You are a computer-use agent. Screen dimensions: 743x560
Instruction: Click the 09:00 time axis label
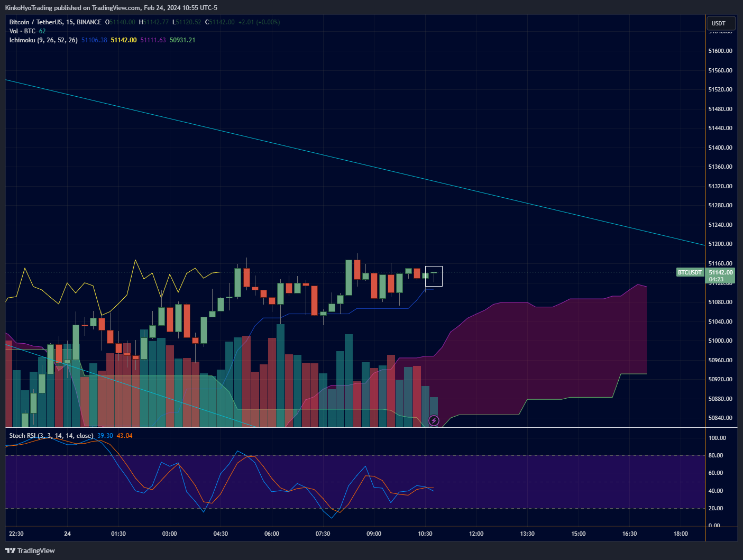[374, 534]
